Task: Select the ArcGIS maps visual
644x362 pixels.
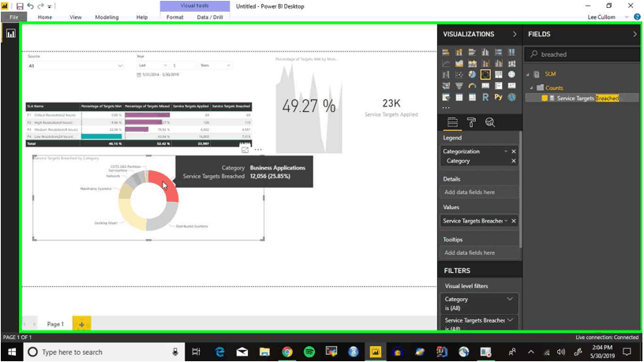Action: tap(511, 98)
